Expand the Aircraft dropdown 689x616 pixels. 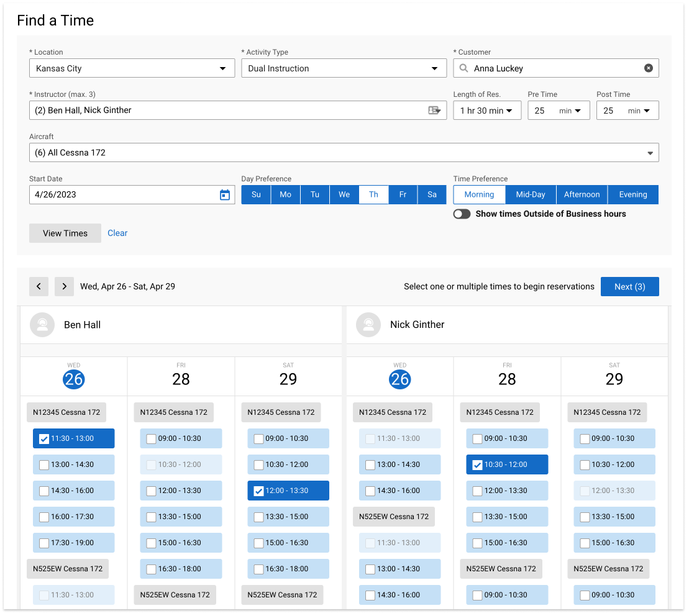click(650, 152)
